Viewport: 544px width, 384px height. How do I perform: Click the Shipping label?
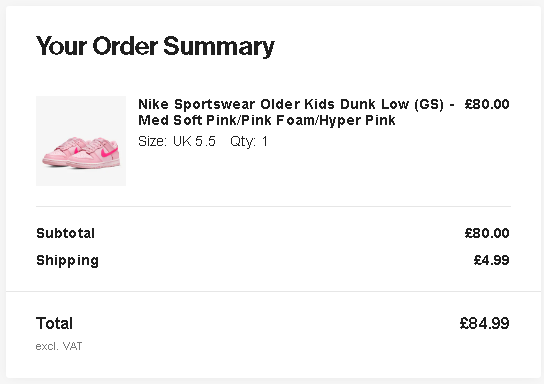point(68,261)
